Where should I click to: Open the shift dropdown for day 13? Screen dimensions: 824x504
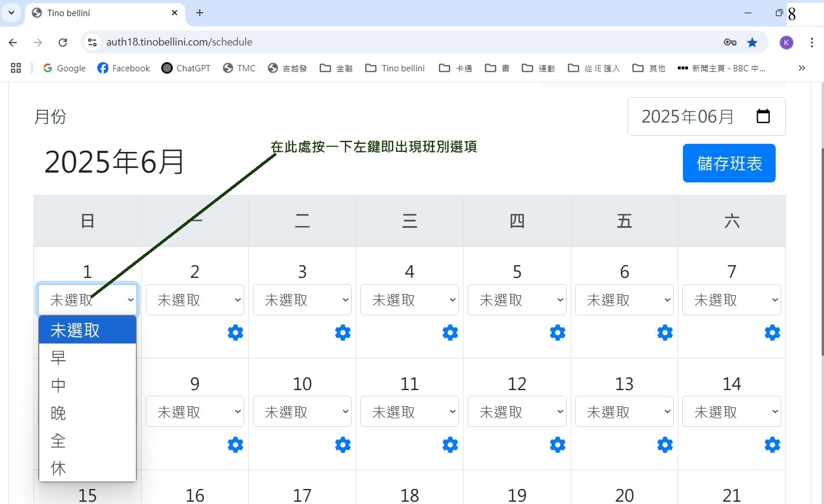(x=624, y=412)
